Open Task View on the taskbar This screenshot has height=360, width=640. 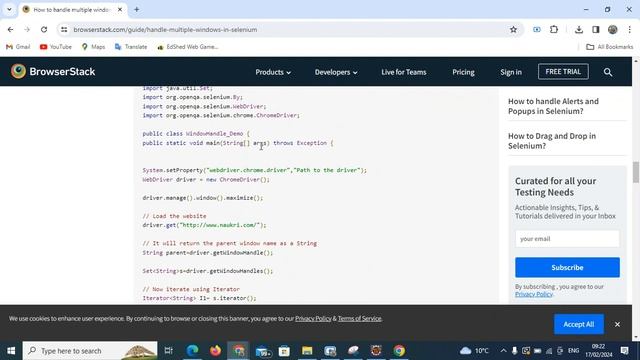[169, 351]
